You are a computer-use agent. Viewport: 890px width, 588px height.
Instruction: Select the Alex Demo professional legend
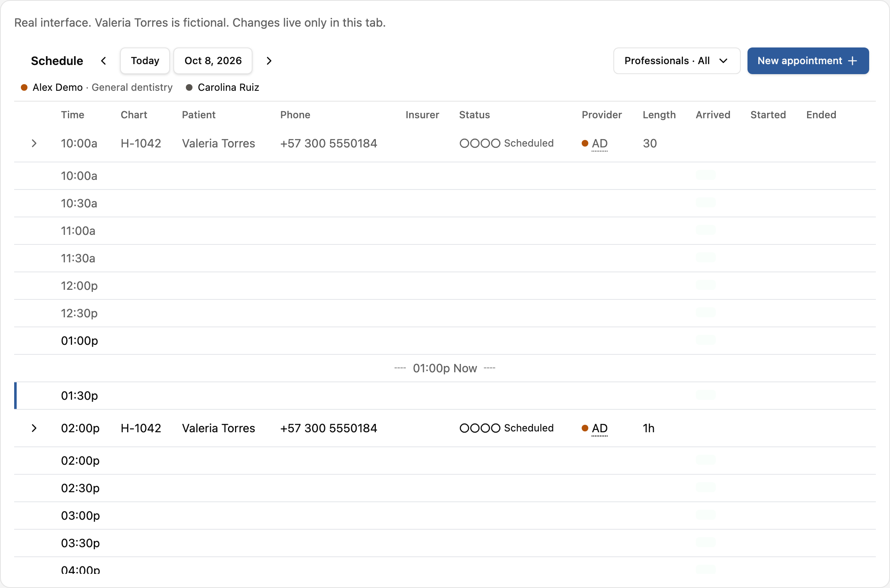pos(97,87)
